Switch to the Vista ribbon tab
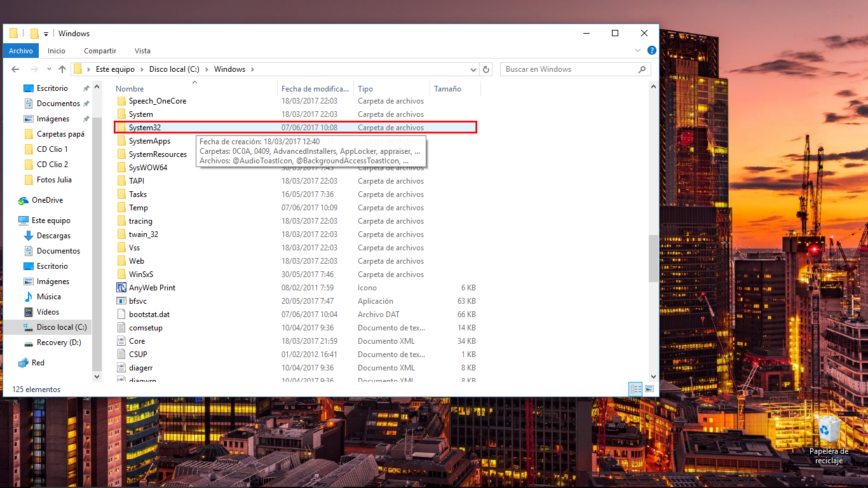This screenshot has height=488, width=868. pyautogui.click(x=142, y=51)
